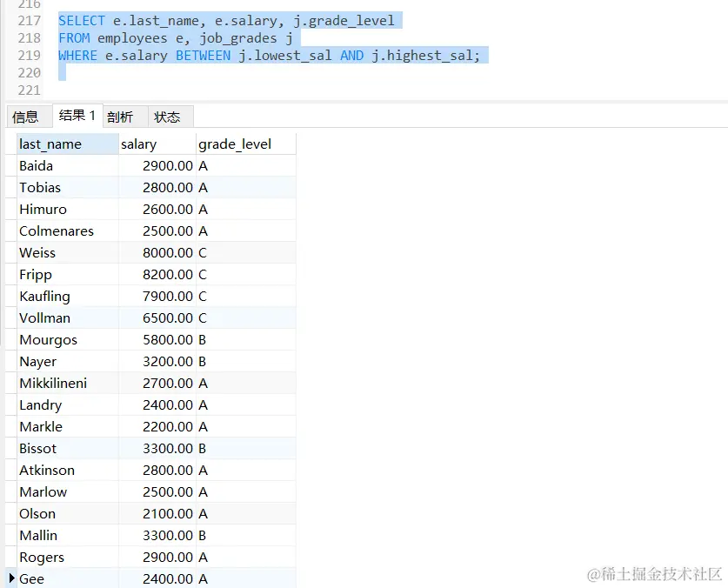Click the FROM keyword on line 218
Image resolution: width=728 pixels, height=588 pixels.
(x=74, y=38)
